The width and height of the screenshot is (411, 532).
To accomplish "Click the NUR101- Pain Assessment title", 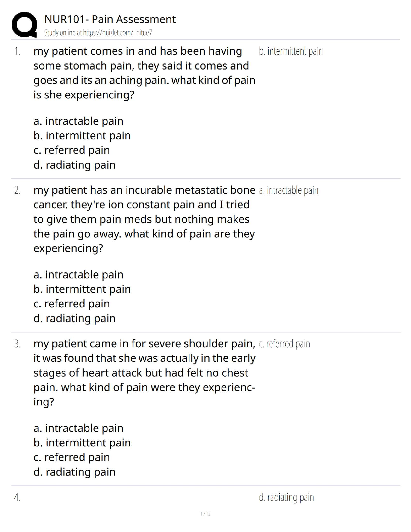I will 110,19.
